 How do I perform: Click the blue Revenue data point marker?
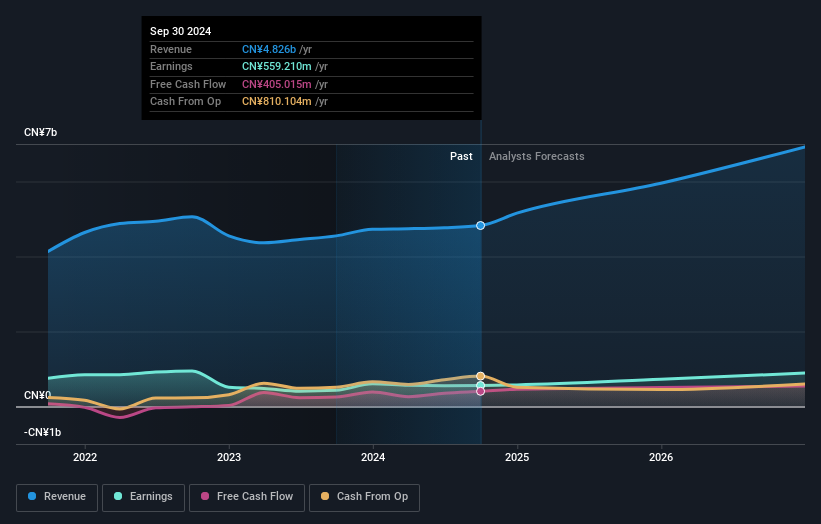[480, 226]
